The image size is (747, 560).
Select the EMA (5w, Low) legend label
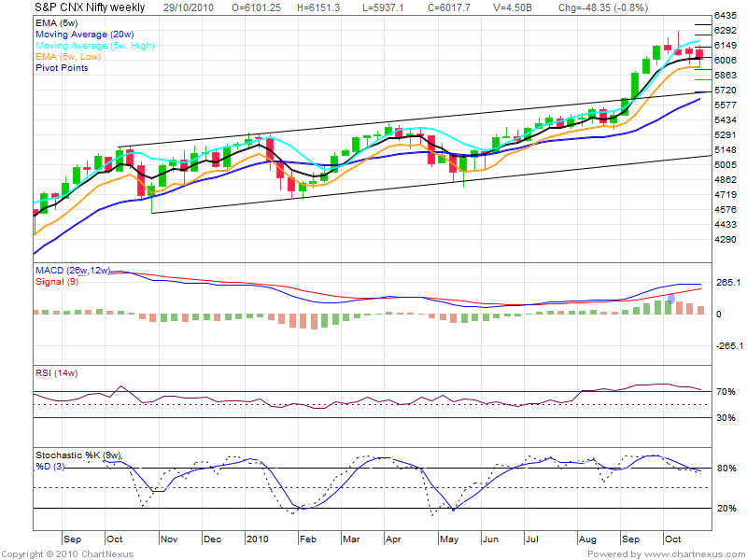click(x=67, y=57)
